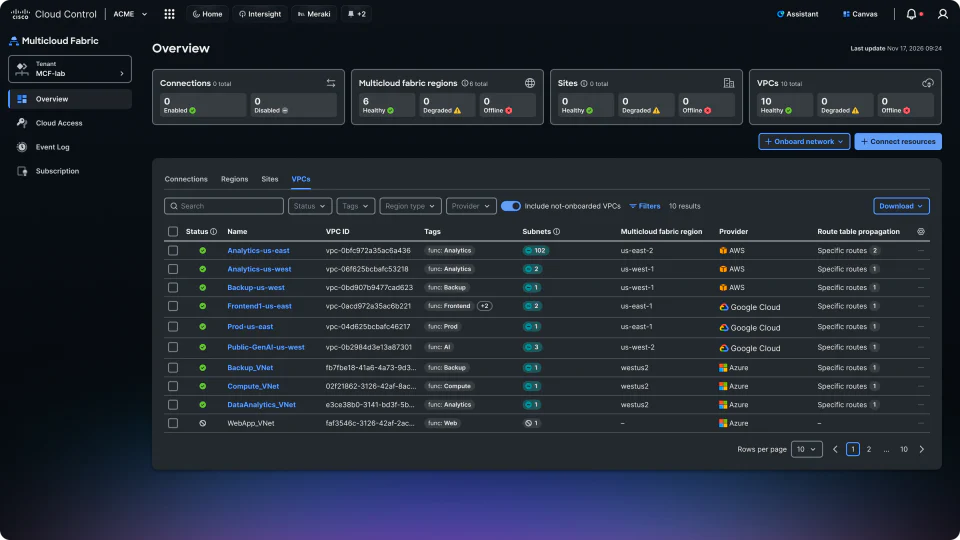This screenshot has height=540, width=960.
Task: Click the globe icon on regions card
Action: point(530,83)
